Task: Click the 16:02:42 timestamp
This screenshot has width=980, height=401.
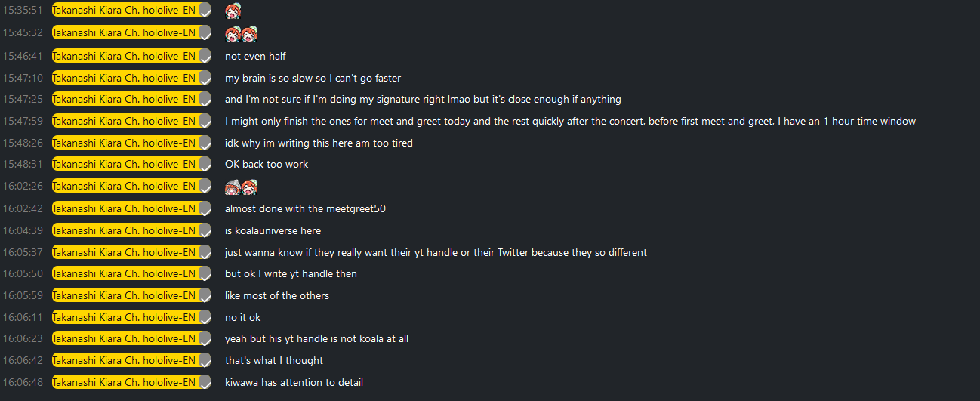Action: click(x=23, y=208)
